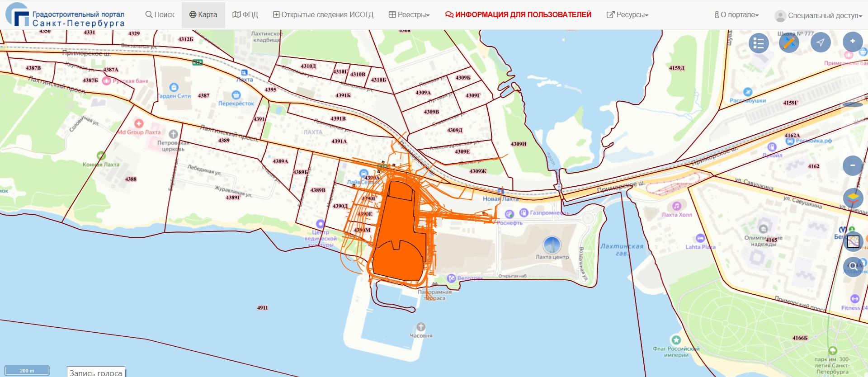Click the Русская баня marker icon
The height and width of the screenshot is (377, 868).
(107, 81)
